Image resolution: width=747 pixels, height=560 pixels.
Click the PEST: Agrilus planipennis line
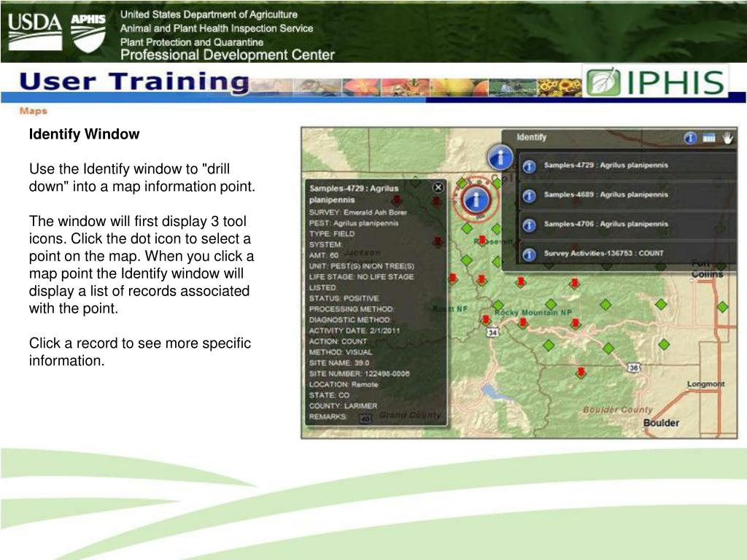coord(354,223)
